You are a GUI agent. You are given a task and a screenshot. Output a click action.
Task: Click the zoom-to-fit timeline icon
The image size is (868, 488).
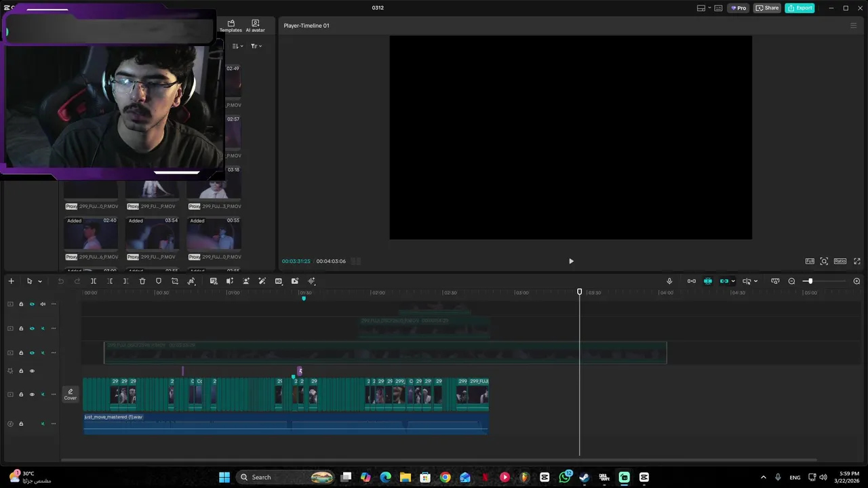click(x=775, y=281)
